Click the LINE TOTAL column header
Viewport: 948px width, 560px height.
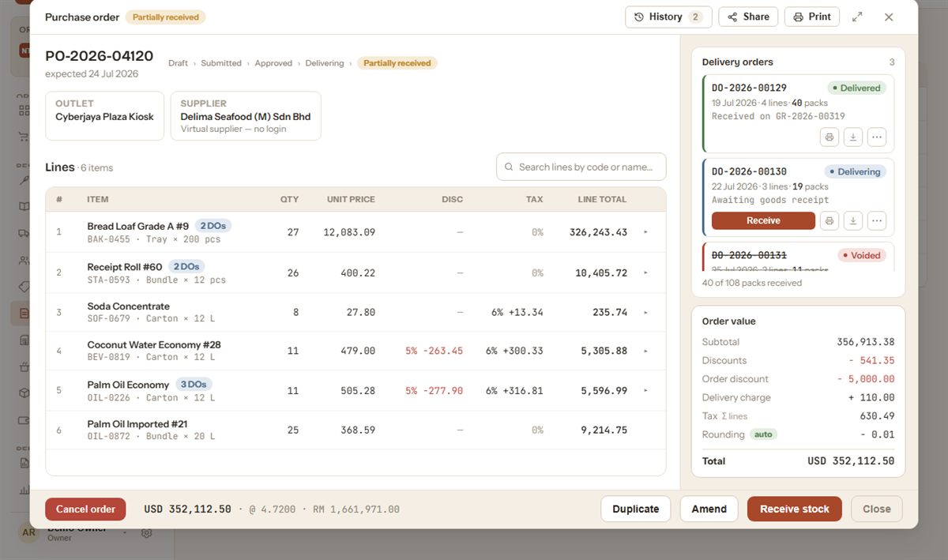602,200
